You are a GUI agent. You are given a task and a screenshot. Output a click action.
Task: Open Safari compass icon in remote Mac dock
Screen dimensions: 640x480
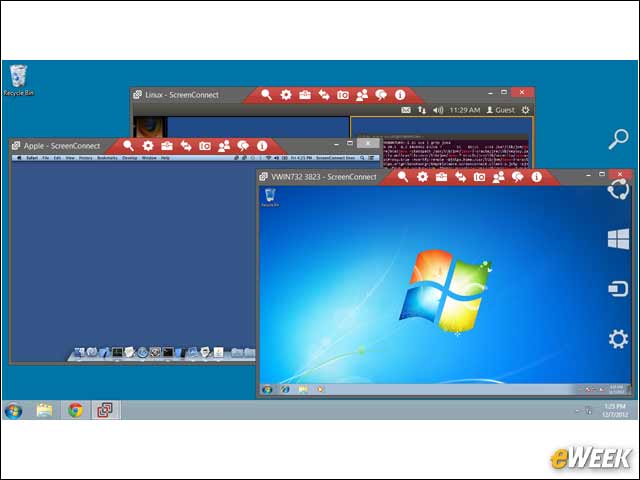coord(142,352)
